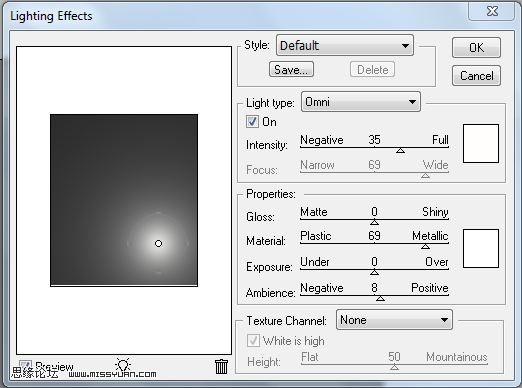
Task: Click the OK button
Action: point(476,48)
